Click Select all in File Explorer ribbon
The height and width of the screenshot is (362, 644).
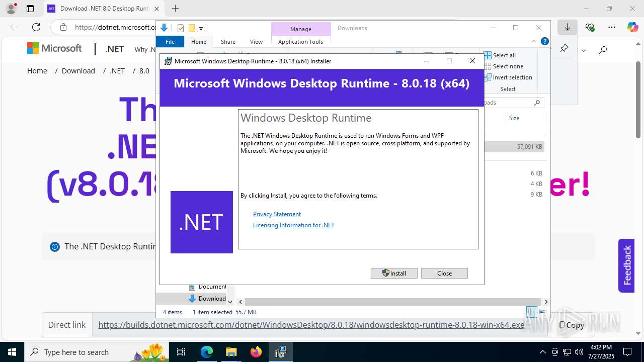[x=500, y=55]
